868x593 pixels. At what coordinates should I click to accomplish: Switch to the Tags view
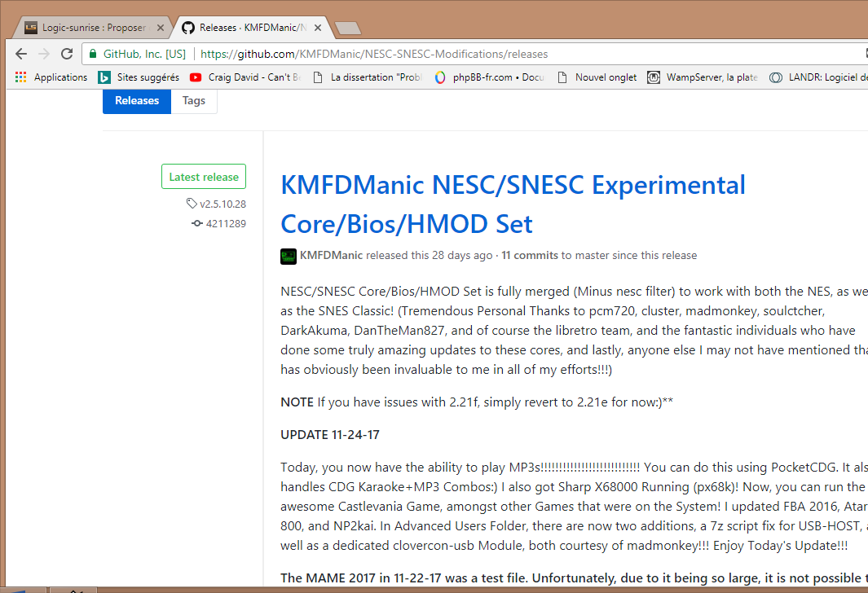coord(194,101)
